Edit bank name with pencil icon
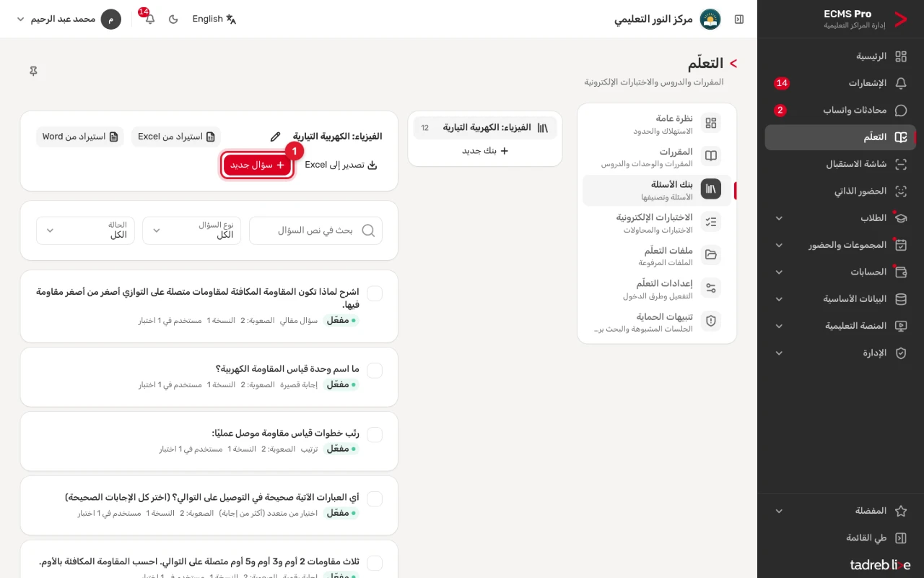 click(275, 137)
